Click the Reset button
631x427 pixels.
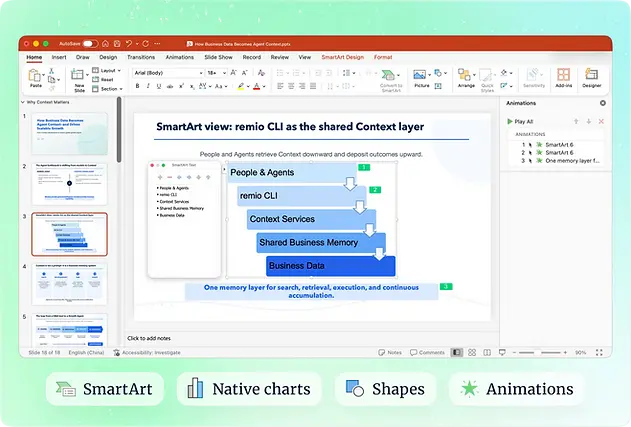pos(103,80)
